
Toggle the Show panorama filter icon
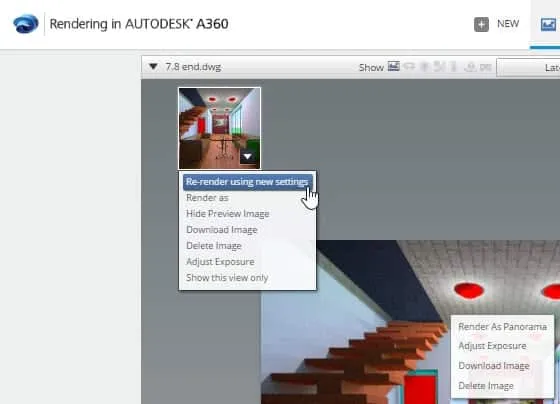409,66
